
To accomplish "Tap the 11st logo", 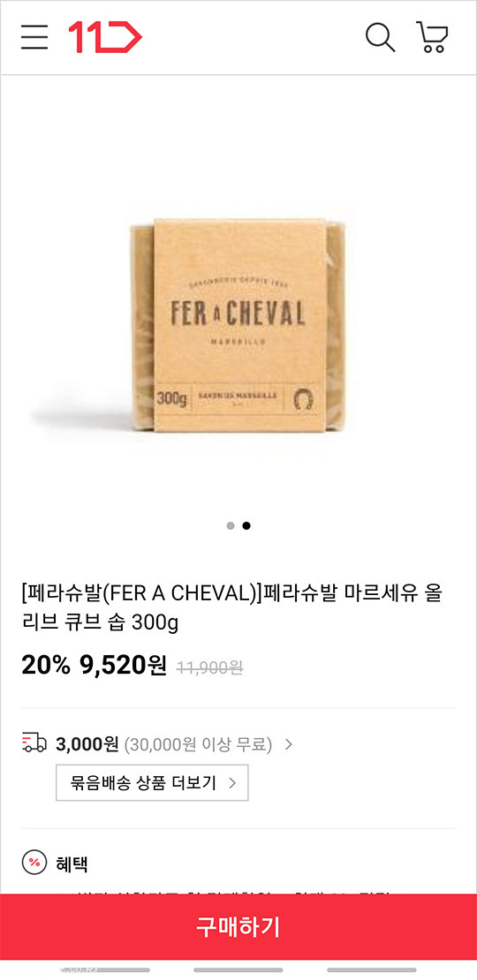I will pos(105,37).
